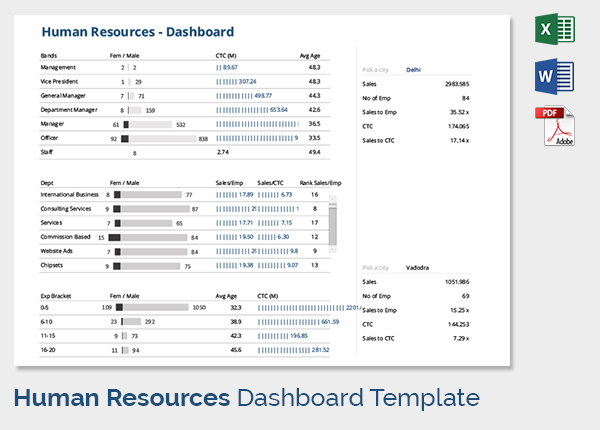Open the Adobe PDF icon
Viewport: 600px width, 430px height.
558,126
